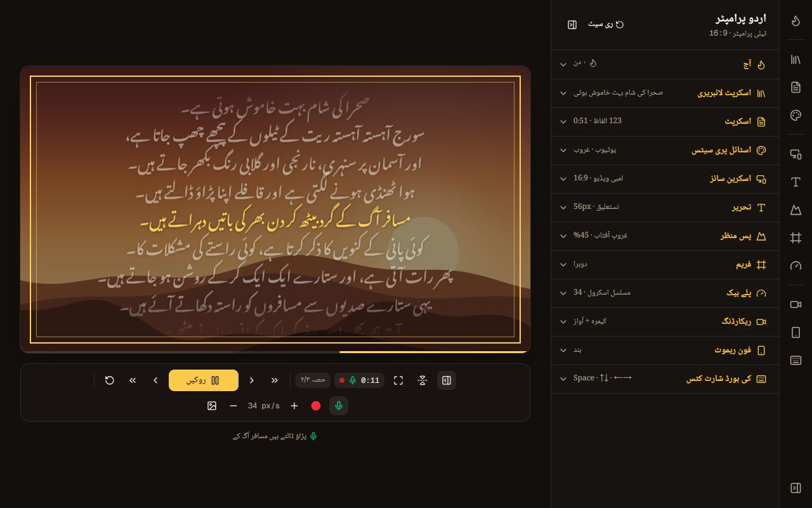The width and height of the screenshot is (812, 508).
Task: Collapse sidebar using bottom right rail icon
Action: click(796, 488)
